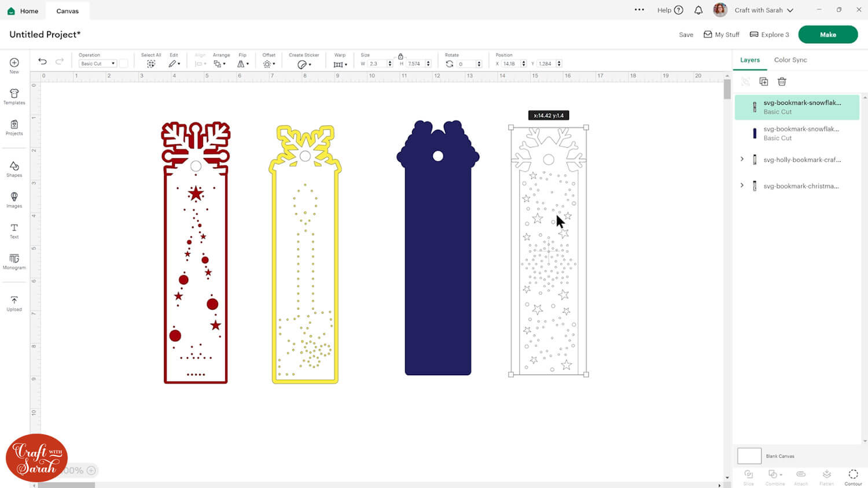Open the Templates panel
868x488 pixels.
point(14,97)
